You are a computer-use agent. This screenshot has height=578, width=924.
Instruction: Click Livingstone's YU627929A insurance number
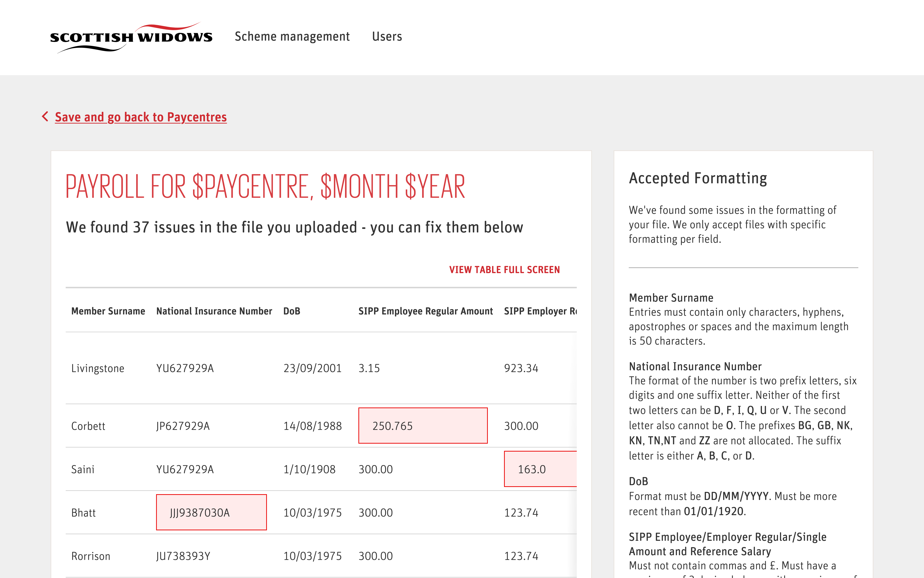[185, 368]
